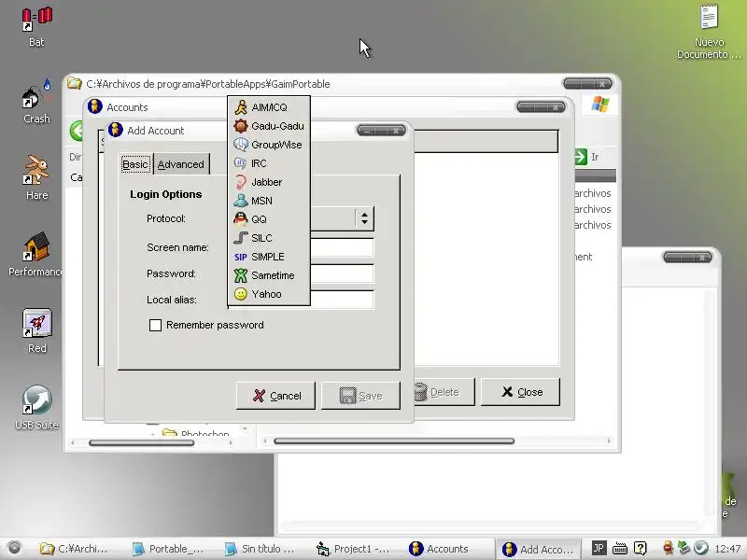Click the Photoshop folder in Explorer tree
The width and height of the screenshot is (747, 560).
[x=196, y=433]
